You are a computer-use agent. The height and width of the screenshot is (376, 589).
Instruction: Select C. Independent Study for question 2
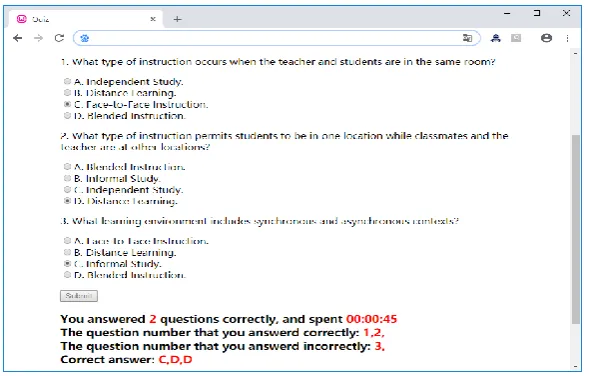point(67,189)
